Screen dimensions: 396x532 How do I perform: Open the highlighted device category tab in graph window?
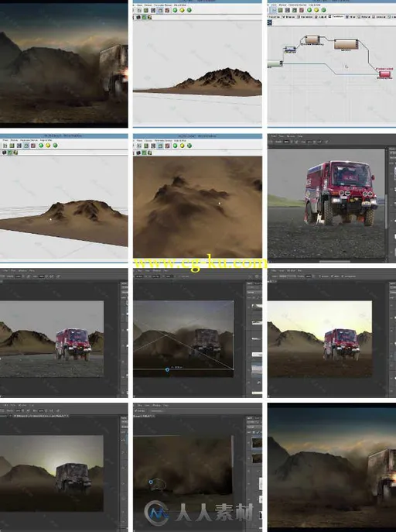(336, 16)
